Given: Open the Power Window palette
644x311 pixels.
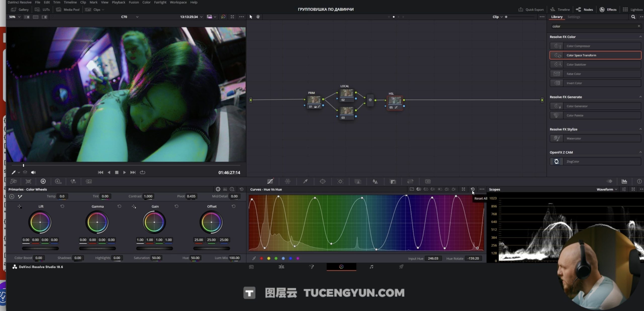Looking at the screenshot, I should pyautogui.click(x=323, y=181).
